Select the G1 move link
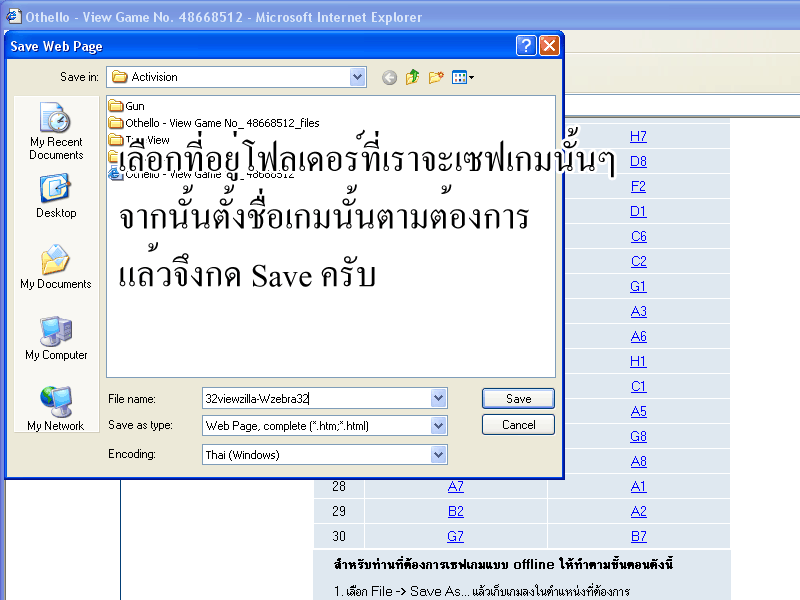Screen dimensions: 800x600 [638, 286]
